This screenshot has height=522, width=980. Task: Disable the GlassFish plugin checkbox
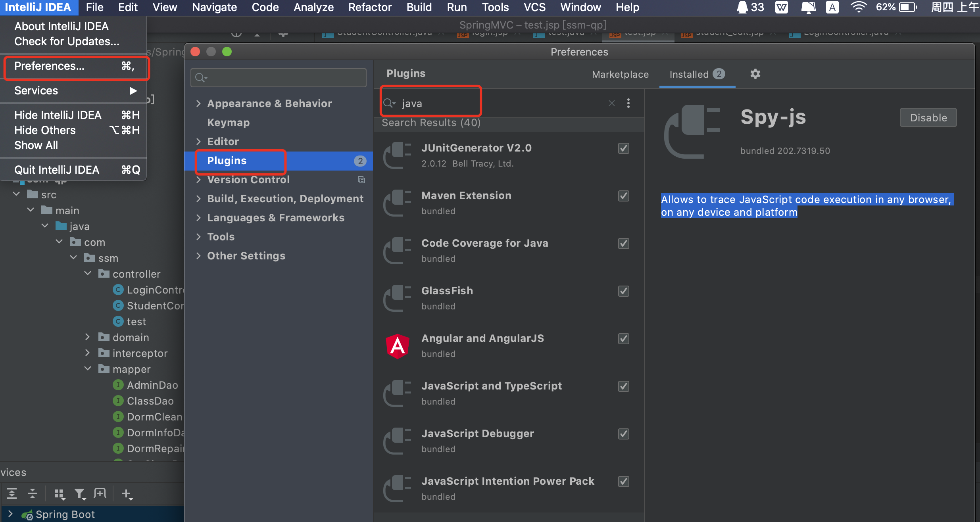coord(623,291)
